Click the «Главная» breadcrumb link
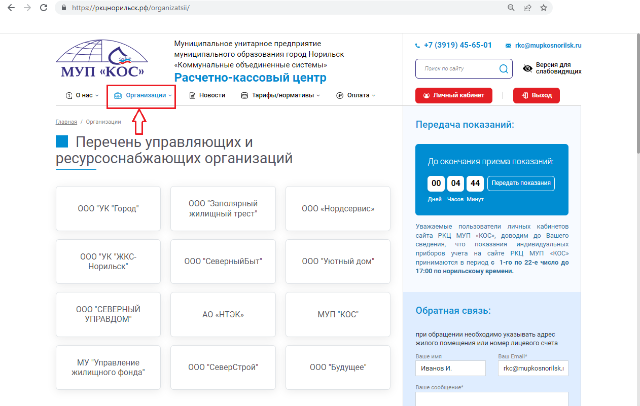This screenshot has width=640, height=406. click(x=66, y=122)
